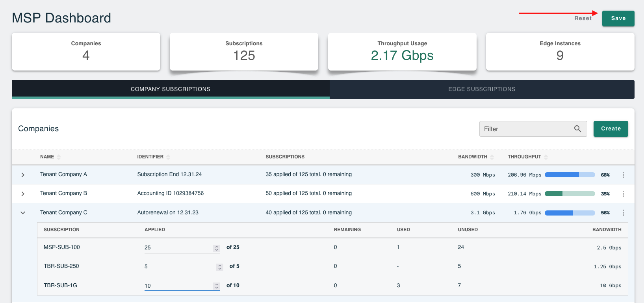
Task: Adjust MSP-SUB-100 applied stepper arrows
Action: point(217,248)
